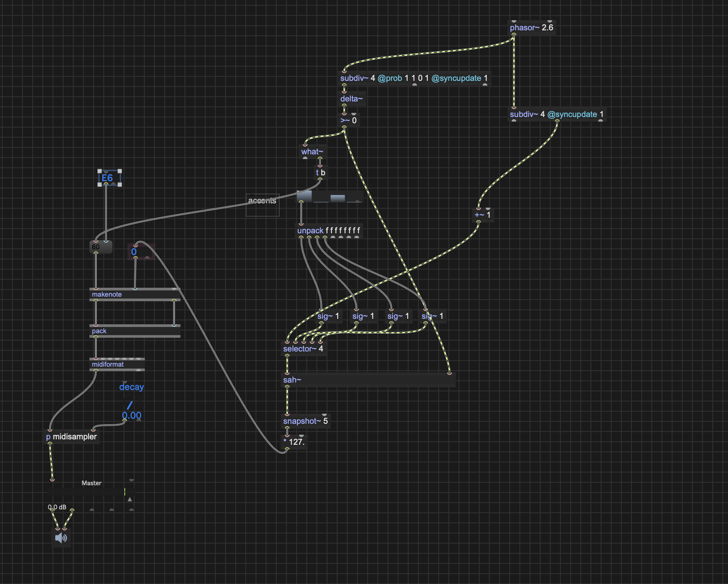Click the decay 0.00 value field
Screen dimensions: 728x584
(132, 416)
